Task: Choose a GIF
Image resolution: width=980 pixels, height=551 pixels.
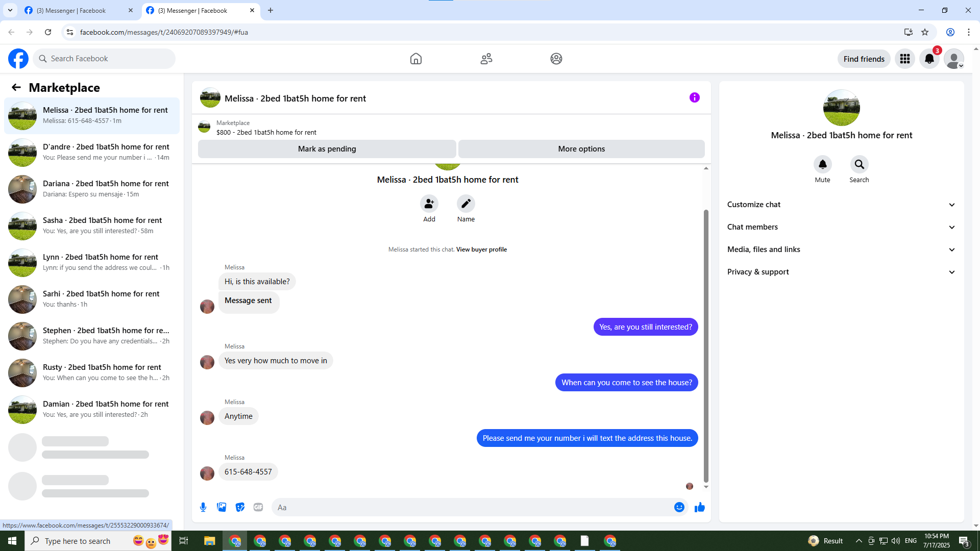Action: tap(258, 507)
